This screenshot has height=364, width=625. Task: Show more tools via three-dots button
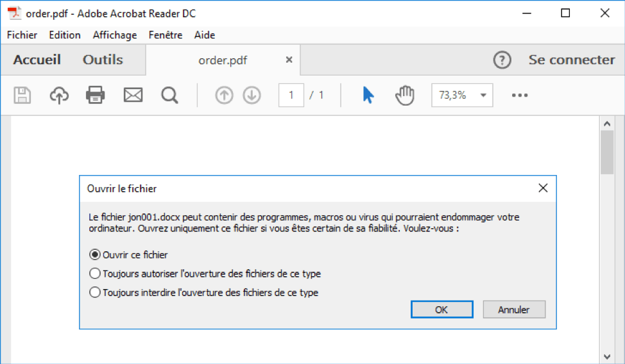(520, 95)
